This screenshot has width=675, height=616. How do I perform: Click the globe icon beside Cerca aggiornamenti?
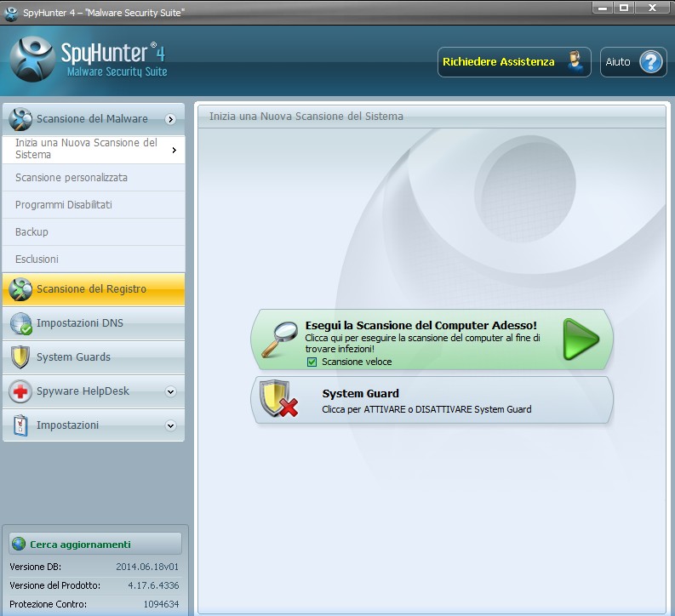19,545
